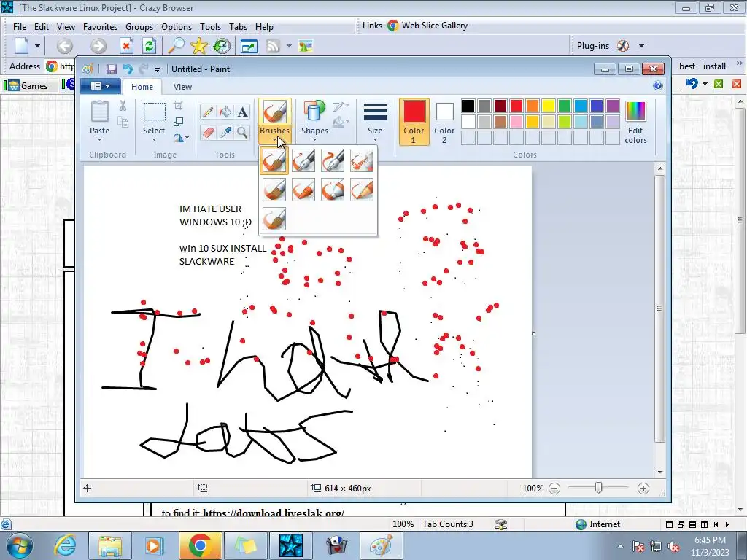Viewport: 747px width, 560px height.
Task: Open Customize Quick Access Toolbar dropdown
Action: (157, 69)
